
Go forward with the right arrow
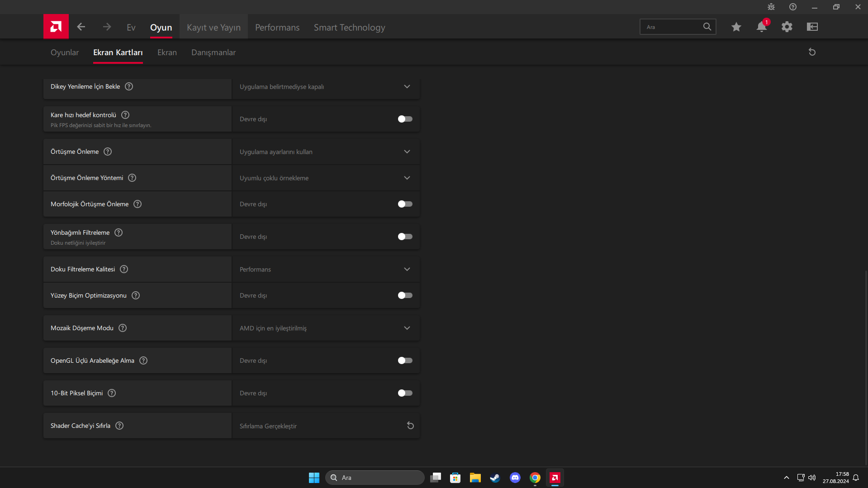(x=107, y=27)
